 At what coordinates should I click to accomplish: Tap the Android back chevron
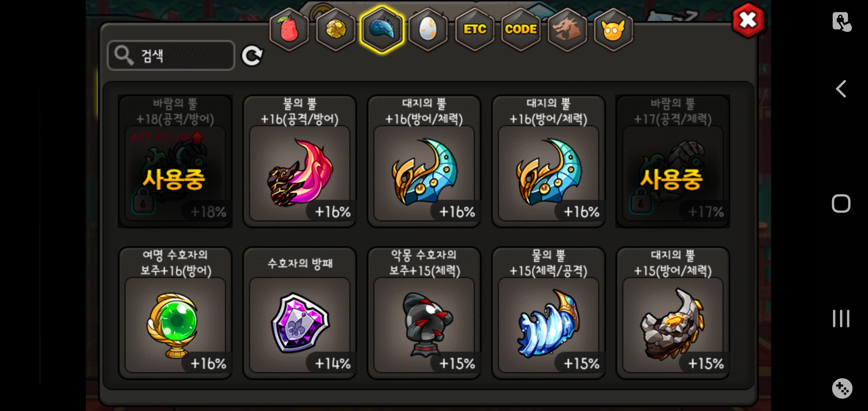pyautogui.click(x=841, y=89)
